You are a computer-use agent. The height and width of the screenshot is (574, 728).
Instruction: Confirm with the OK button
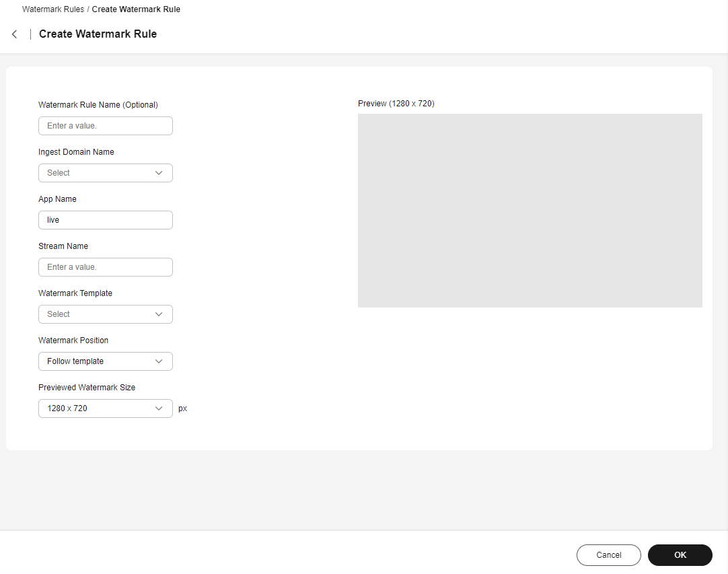point(680,555)
